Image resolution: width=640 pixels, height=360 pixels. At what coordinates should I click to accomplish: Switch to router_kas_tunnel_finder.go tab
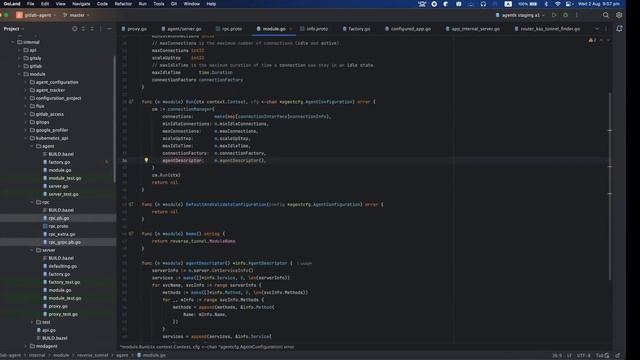click(x=547, y=29)
